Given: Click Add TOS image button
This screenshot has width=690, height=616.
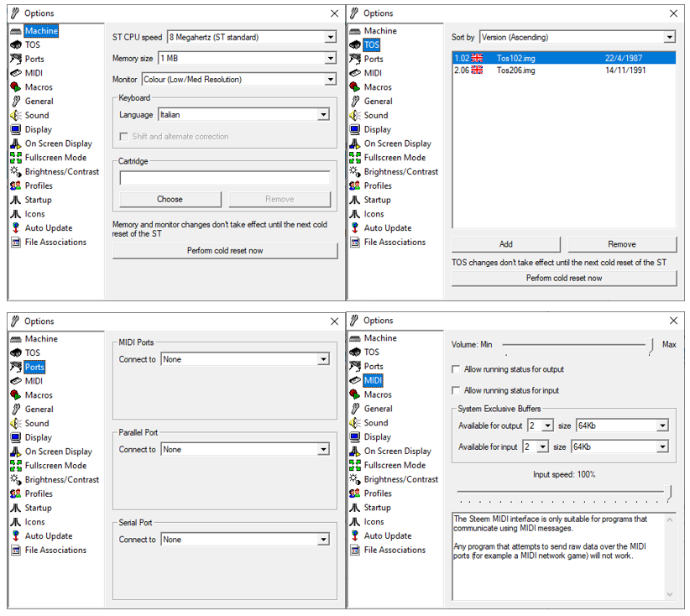Looking at the screenshot, I should 505,244.
